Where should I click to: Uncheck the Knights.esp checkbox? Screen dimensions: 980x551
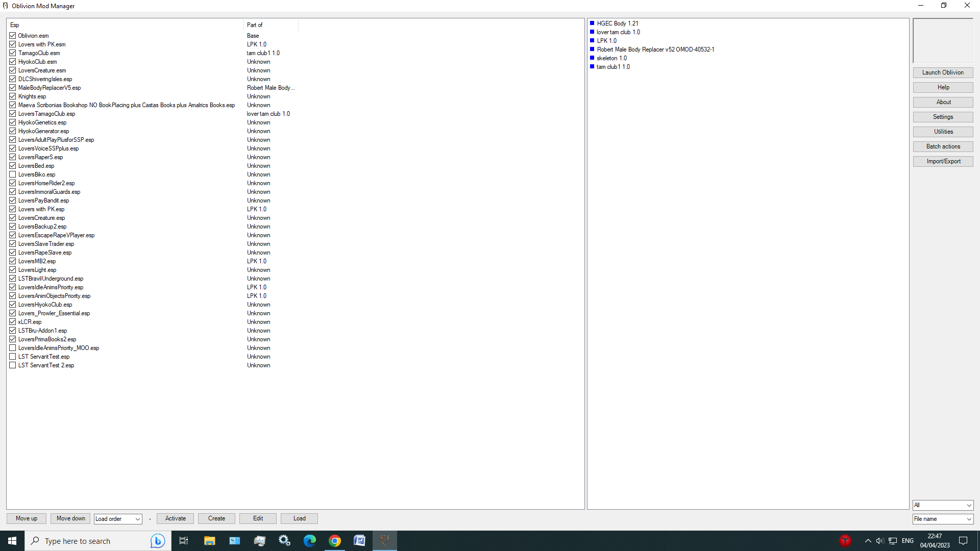coord(13,96)
